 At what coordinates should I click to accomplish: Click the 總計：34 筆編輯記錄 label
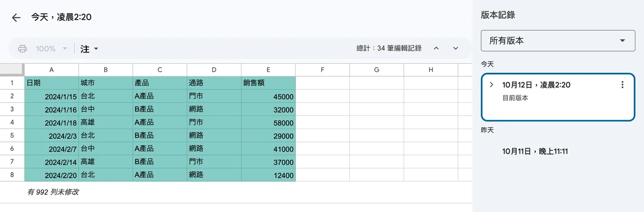pyautogui.click(x=389, y=48)
